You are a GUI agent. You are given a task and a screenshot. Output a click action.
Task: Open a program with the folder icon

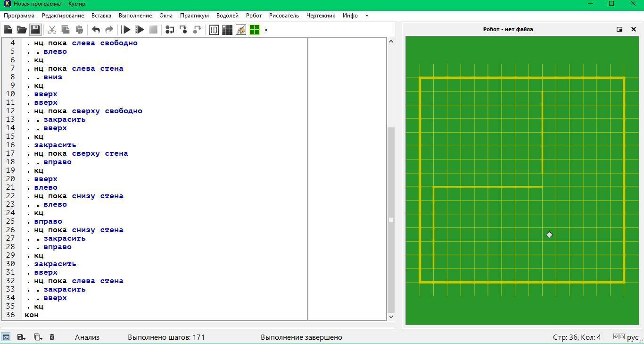click(22, 30)
